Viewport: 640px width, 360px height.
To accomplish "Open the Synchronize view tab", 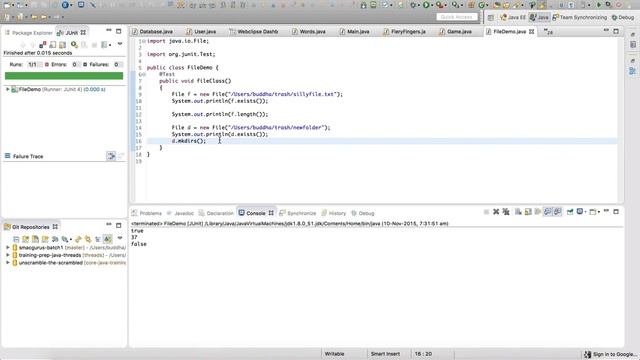I will pyautogui.click(x=298, y=213).
